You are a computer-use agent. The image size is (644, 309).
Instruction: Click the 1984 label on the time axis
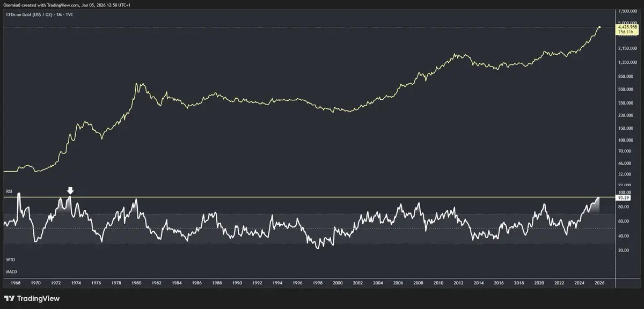[x=177, y=282]
